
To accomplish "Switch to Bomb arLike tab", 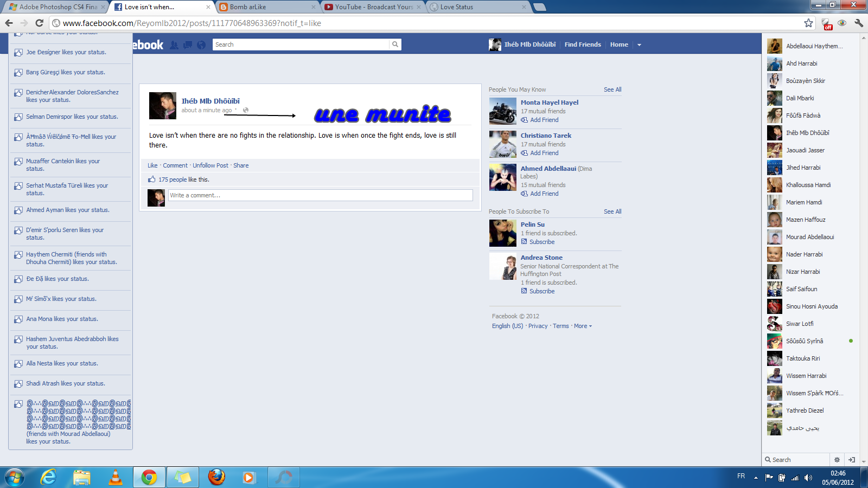I will click(267, 7).
